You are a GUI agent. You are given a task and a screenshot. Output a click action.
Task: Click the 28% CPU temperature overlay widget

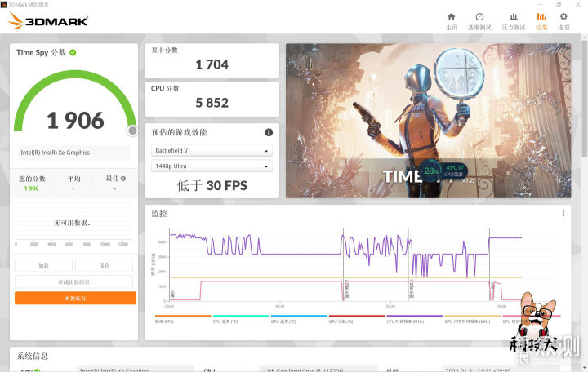click(443, 171)
